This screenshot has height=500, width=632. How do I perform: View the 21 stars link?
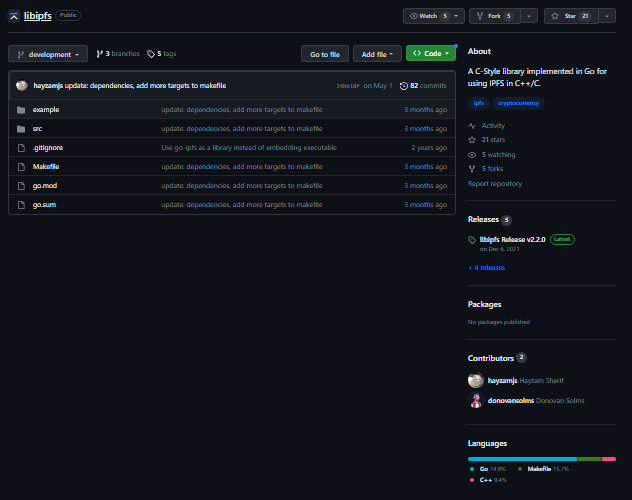pyautogui.click(x=493, y=139)
